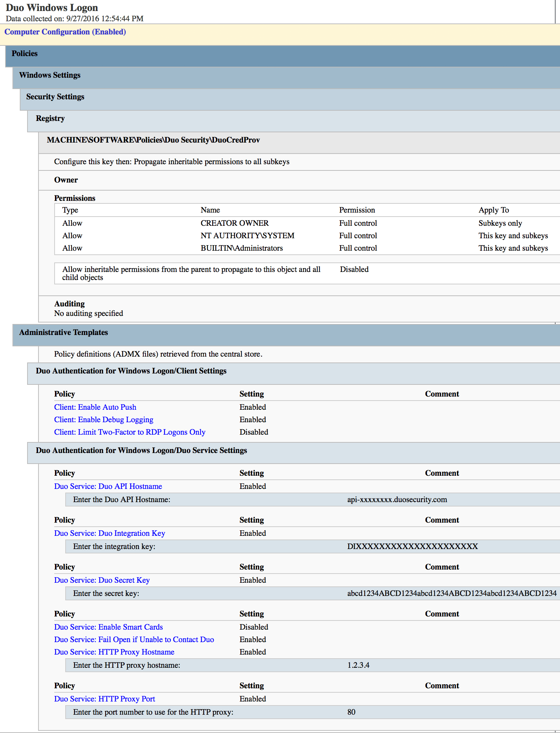Click the api-xxxxxxxx.duosecurity.com hostname value

pyautogui.click(x=397, y=500)
